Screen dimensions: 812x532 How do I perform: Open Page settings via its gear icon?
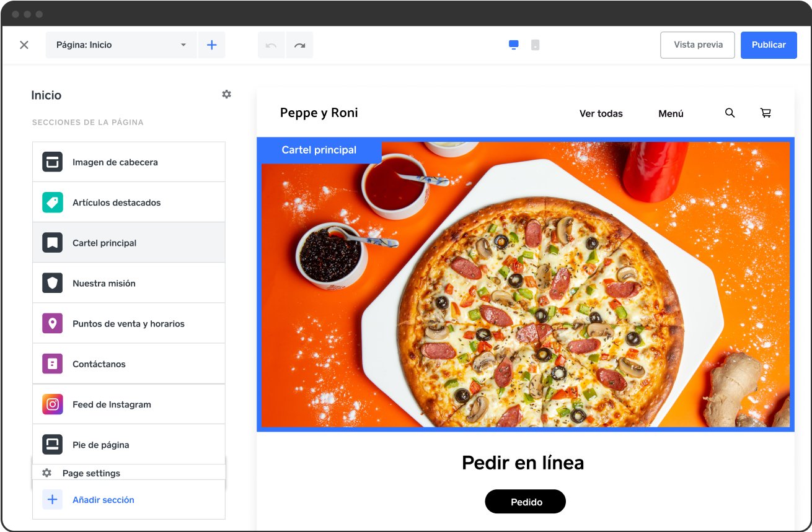[46, 473]
